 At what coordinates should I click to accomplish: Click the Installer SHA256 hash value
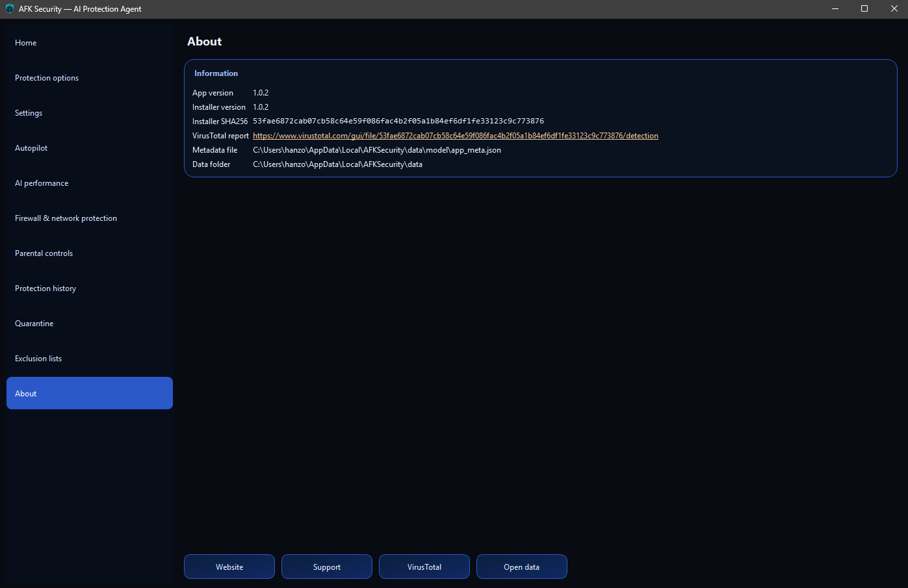point(398,121)
